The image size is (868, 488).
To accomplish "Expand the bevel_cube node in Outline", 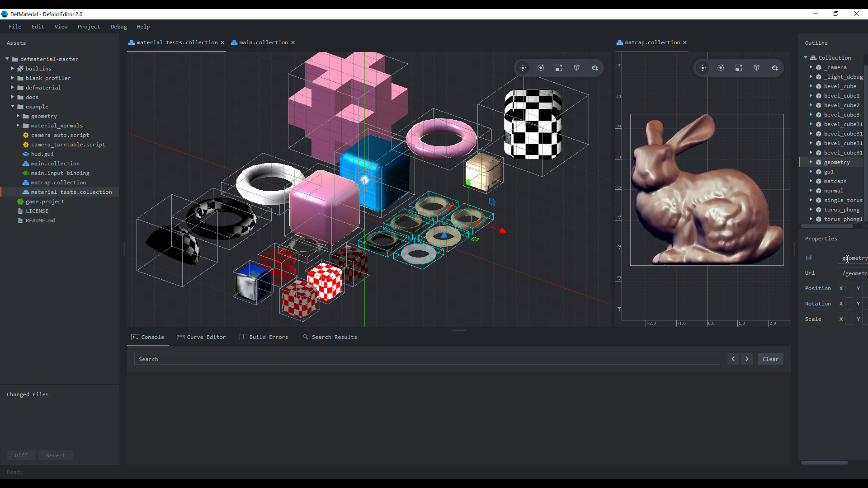I will pyautogui.click(x=811, y=86).
